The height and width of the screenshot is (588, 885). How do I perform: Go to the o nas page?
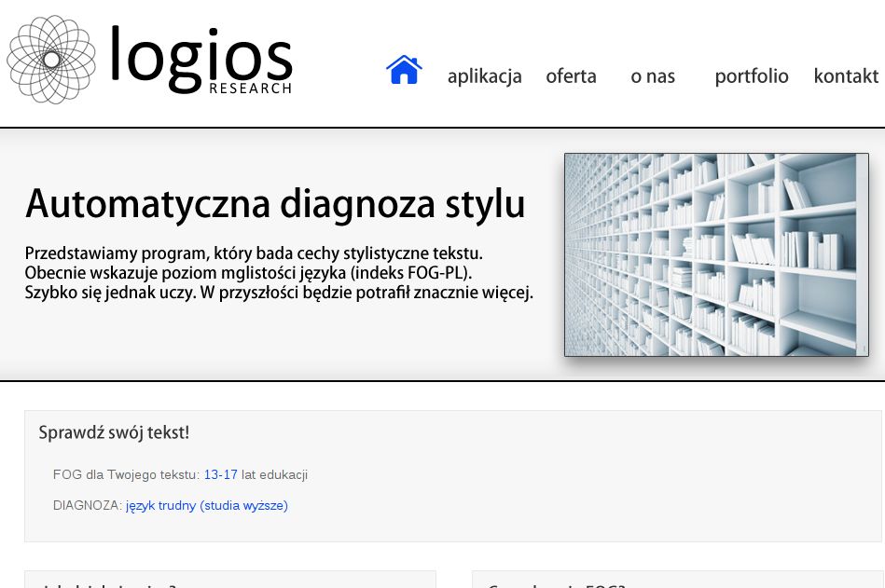pyautogui.click(x=653, y=76)
